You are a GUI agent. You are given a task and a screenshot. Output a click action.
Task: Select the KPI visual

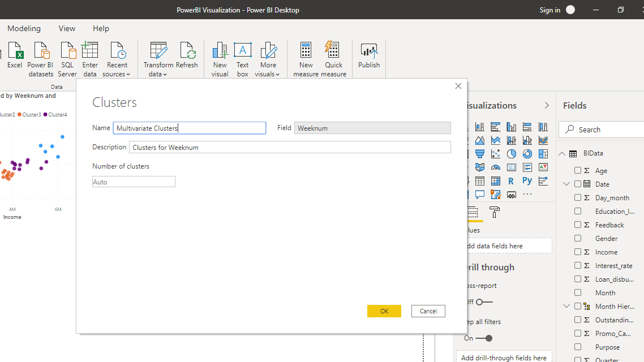tap(543, 167)
